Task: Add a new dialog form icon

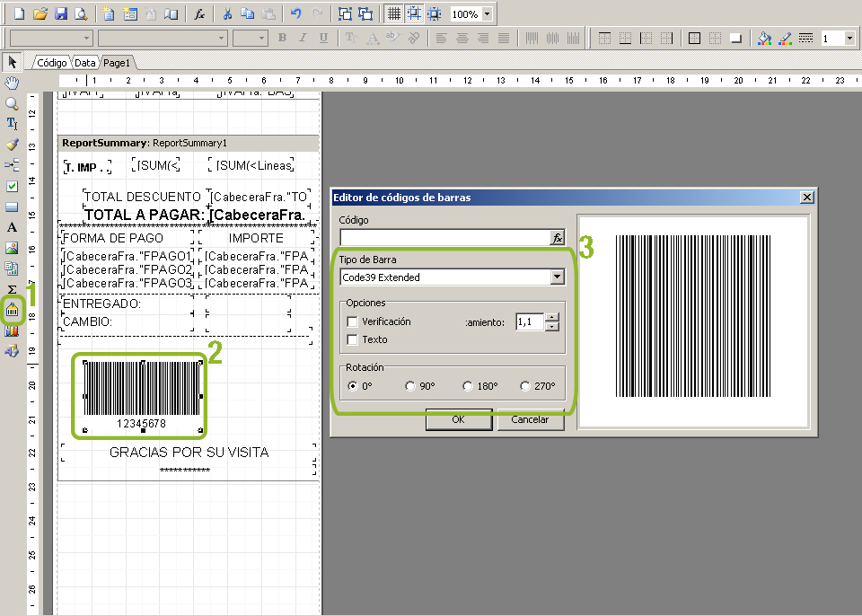Action: 129,13
